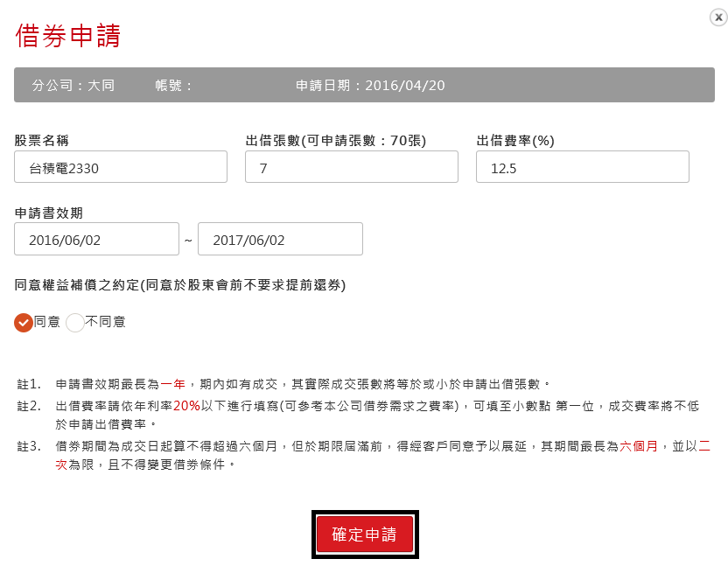This screenshot has width=728, height=566.
Task: Click the 同意權益補償之約定 heading text
Action: (x=180, y=284)
